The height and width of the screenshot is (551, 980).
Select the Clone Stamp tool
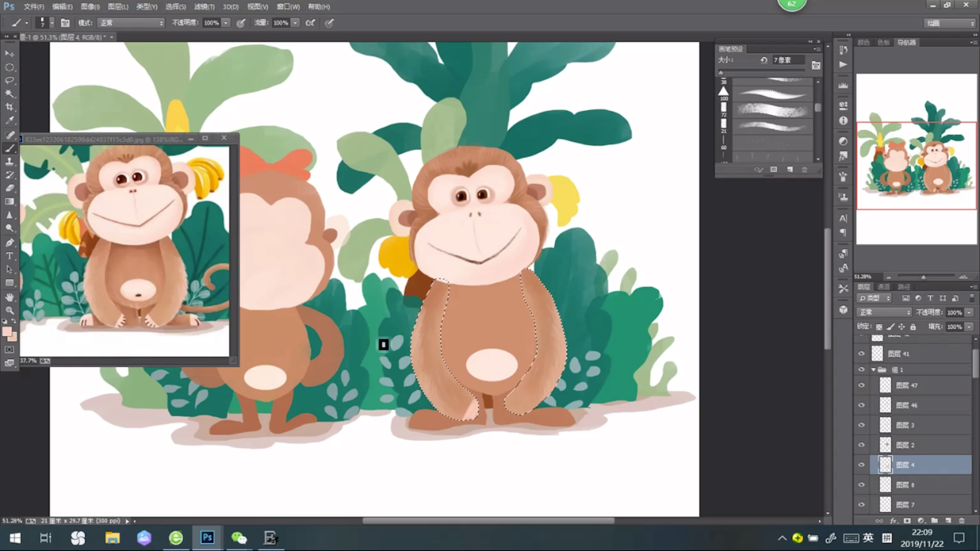[x=9, y=162]
